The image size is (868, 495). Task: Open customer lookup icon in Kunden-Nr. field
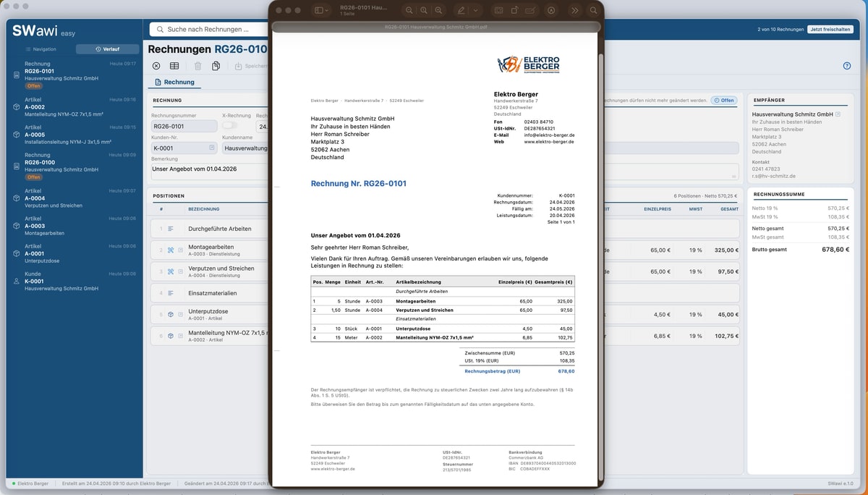point(212,148)
